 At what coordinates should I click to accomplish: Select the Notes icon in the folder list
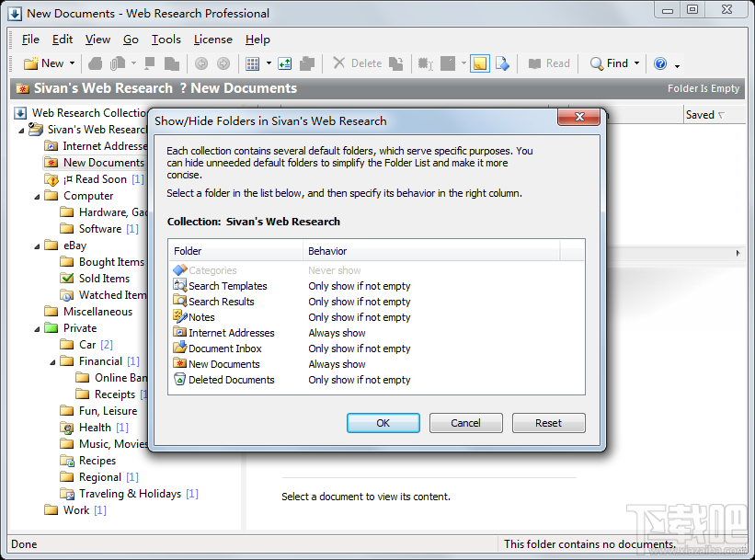tap(177, 317)
